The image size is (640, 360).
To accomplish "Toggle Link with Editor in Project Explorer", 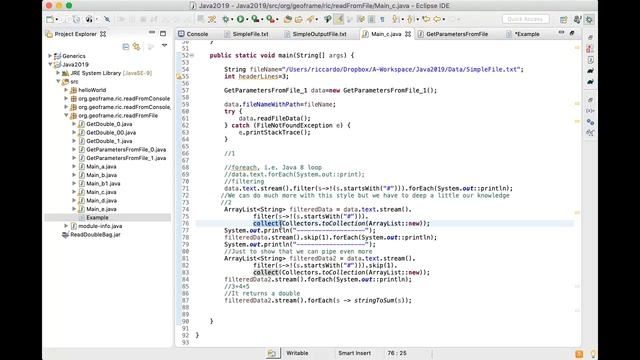I will 136,47.
